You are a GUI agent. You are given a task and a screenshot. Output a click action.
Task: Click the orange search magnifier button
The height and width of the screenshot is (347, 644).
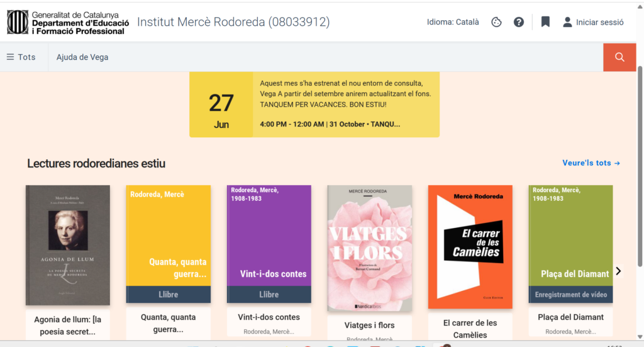(x=619, y=57)
